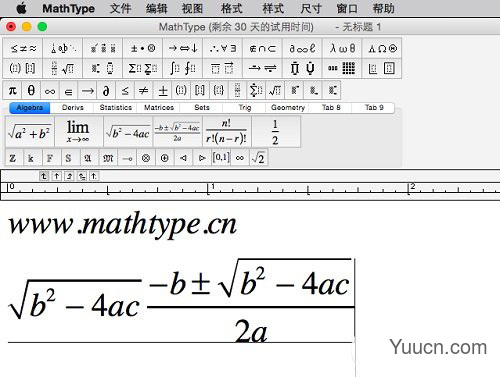Switch to Tab 9
Viewport: 500px width, 377px height.
pos(374,108)
